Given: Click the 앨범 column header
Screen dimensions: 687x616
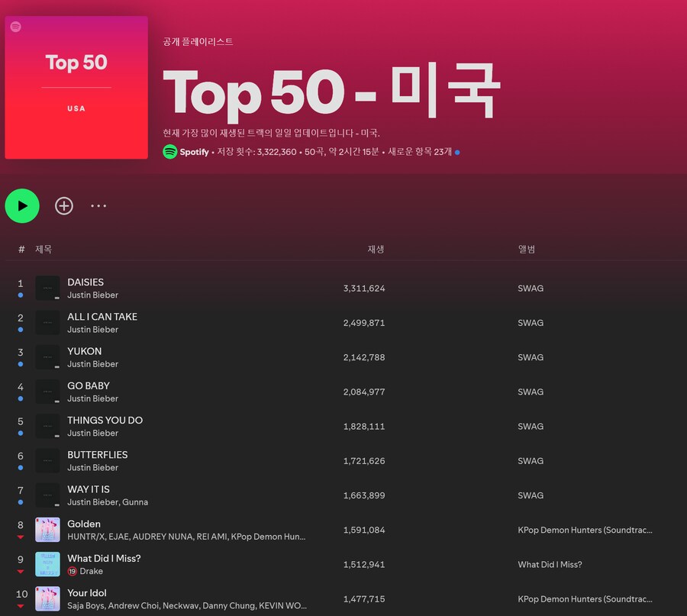Looking at the screenshot, I should [526, 249].
